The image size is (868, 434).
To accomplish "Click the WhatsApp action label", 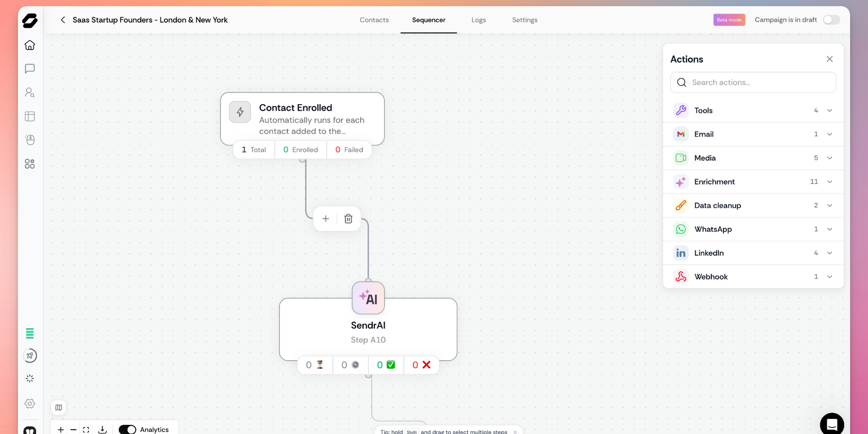I will pos(713,229).
